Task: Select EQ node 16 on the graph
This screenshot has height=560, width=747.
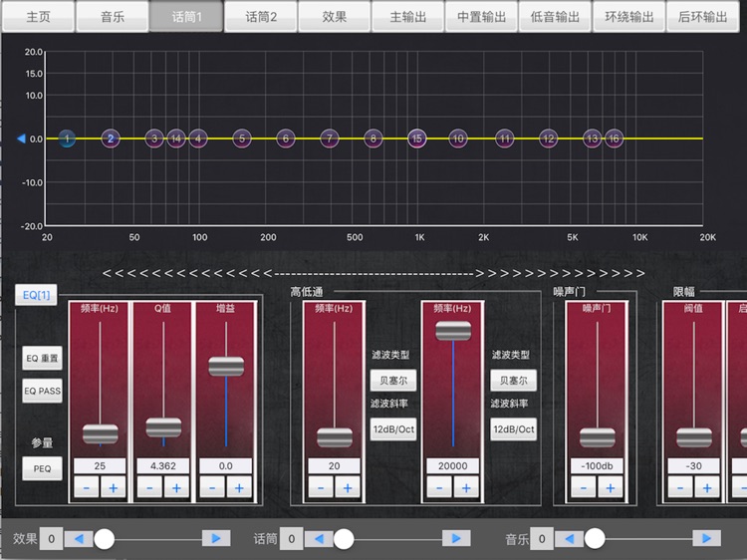Action: coord(615,139)
